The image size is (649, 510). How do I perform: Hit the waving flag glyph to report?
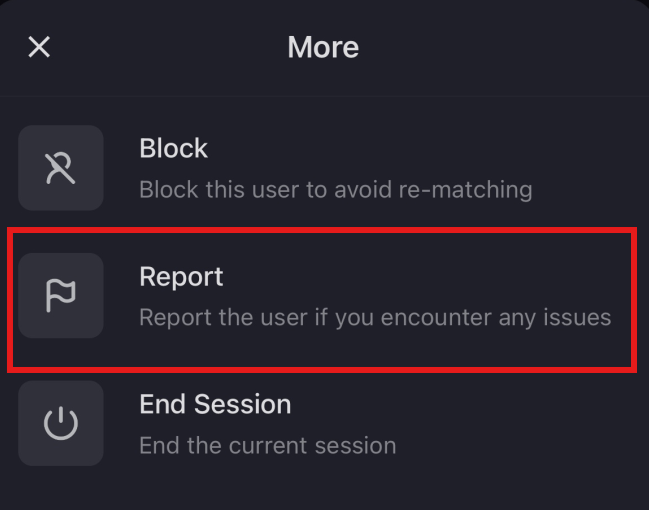[x=61, y=296]
